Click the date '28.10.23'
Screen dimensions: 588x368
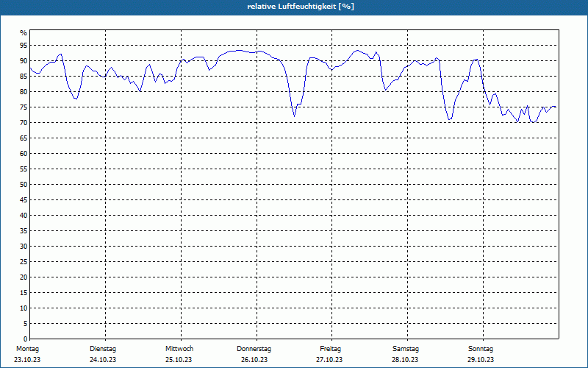405,360
